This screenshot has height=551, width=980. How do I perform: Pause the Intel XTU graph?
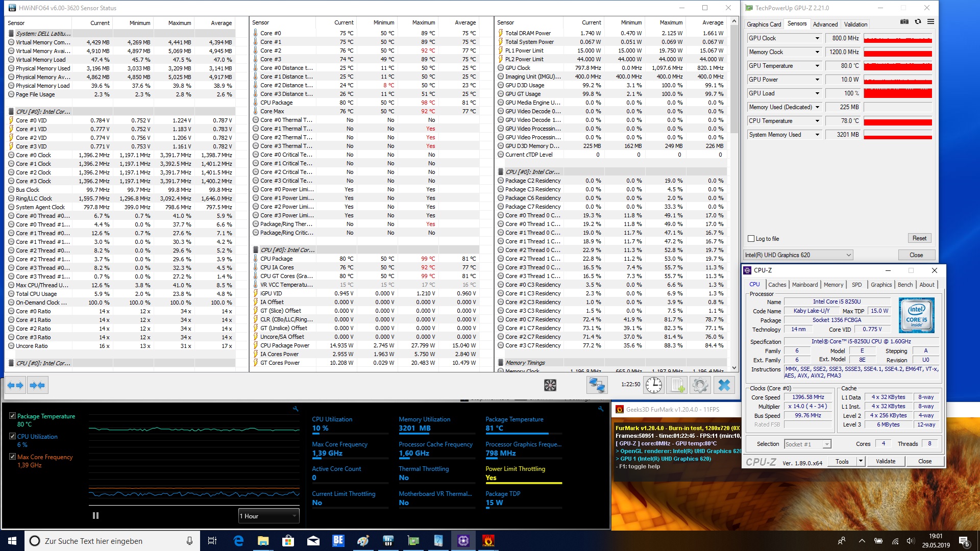(95, 516)
